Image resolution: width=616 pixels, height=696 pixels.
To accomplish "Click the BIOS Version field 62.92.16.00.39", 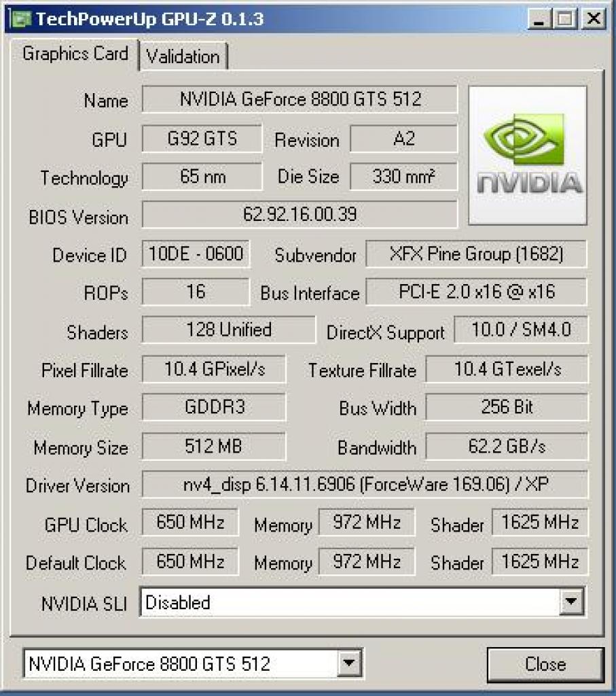I will point(300,214).
